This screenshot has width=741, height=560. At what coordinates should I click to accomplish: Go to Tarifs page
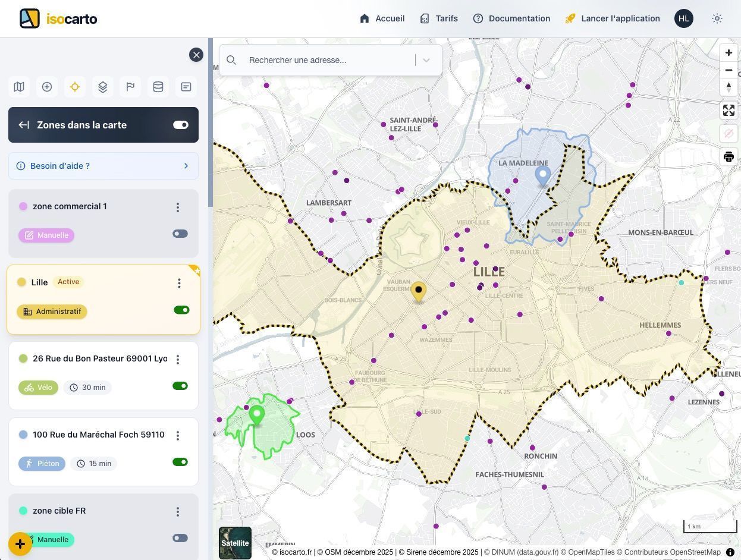[439, 18]
